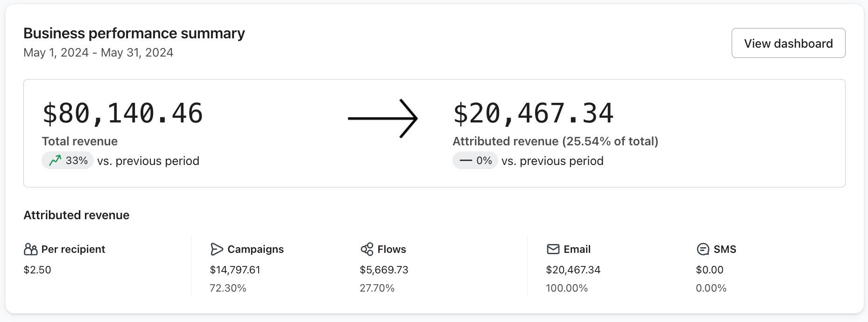This screenshot has width=868, height=322.
Task: Click the Attributed revenue section heading
Action: click(77, 215)
